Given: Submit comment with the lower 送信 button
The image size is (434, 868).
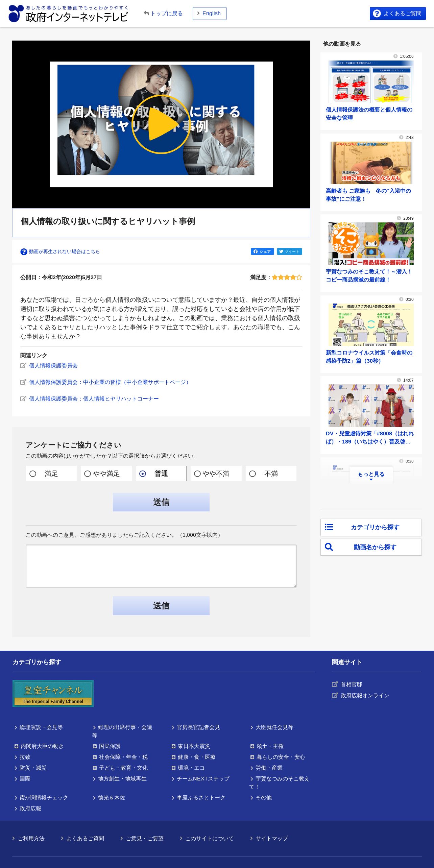Looking at the screenshot, I should pyautogui.click(x=161, y=605).
